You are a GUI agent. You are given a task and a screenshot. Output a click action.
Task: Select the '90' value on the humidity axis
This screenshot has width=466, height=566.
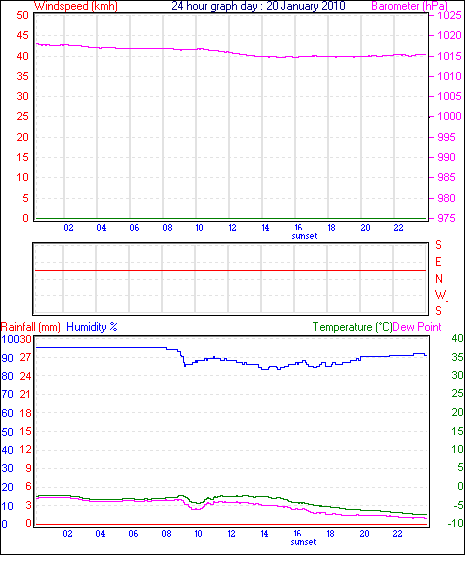7,358
